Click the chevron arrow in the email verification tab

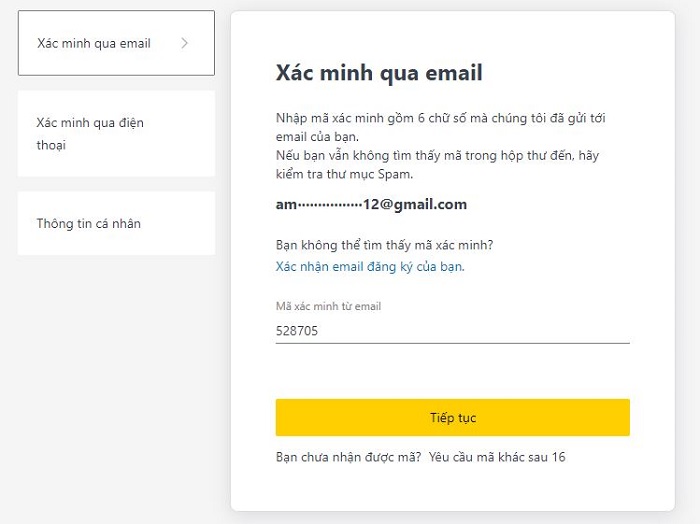click(x=185, y=43)
